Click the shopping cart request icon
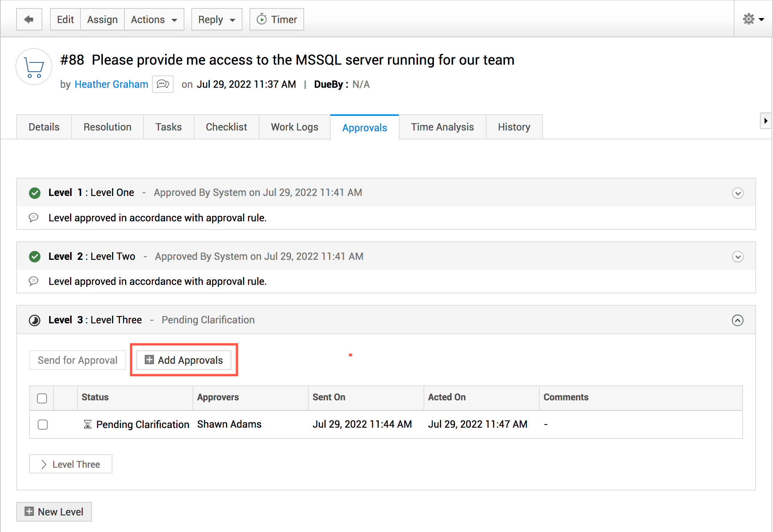Image resolution: width=773 pixels, height=532 pixels. point(34,67)
